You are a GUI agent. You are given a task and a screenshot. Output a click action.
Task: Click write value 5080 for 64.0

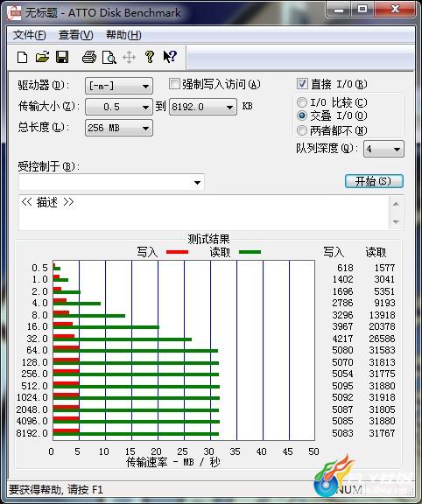pyautogui.click(x=342, y=350)
